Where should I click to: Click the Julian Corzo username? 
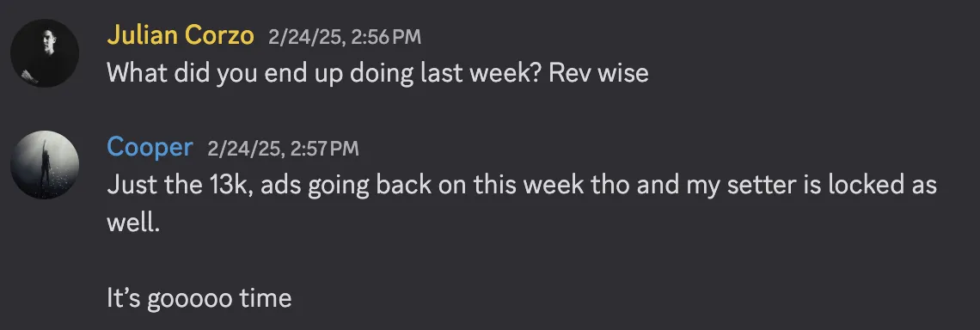[x=181, y=36]
